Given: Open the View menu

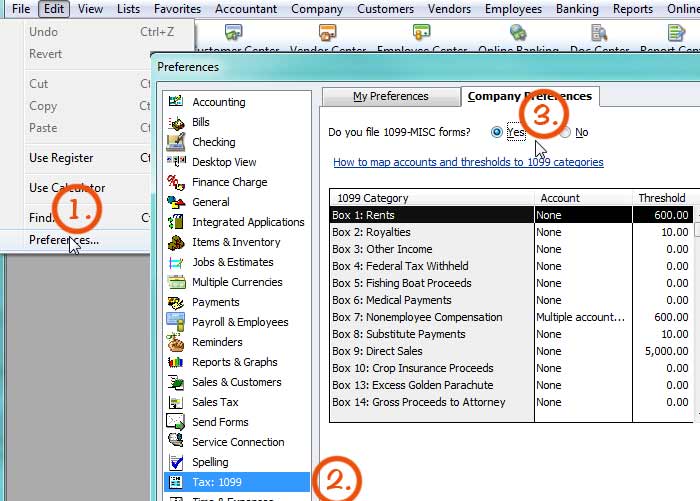Looking at the screenshot, I should (x=90, y=9).
